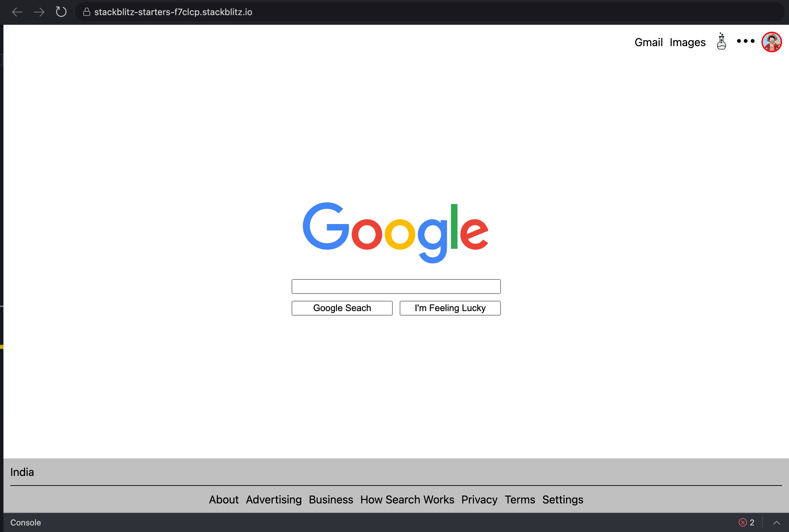Go back with the browser back arrow
The width and height of the screenshot is (789, 532).
[x=17, y=12]
